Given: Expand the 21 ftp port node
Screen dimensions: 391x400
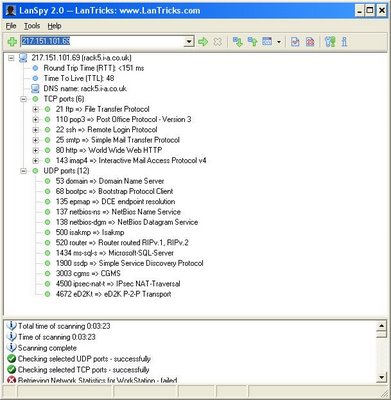Looking at the screenshot, I should tap(36, 109).
